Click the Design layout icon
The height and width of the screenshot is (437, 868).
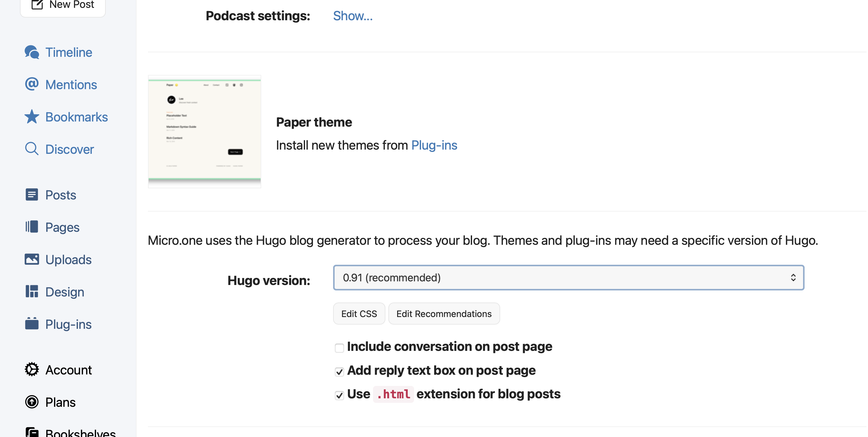point(32,292)
